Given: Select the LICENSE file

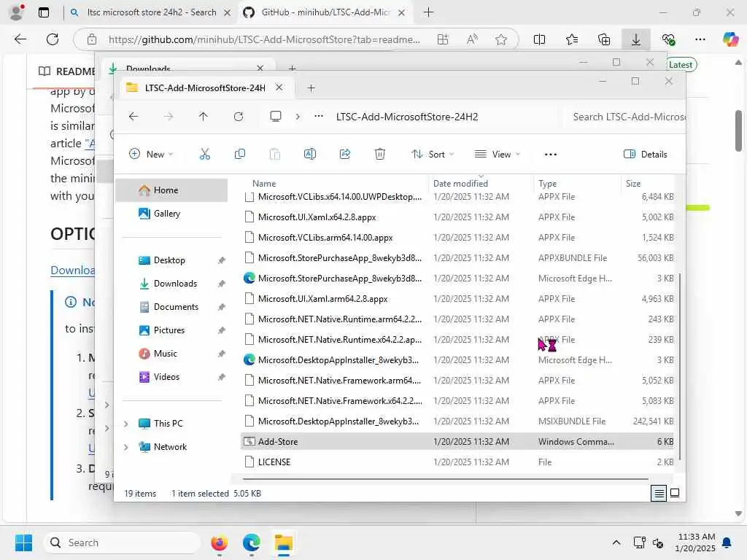Looking at the screenshot, I should pyautogui.click(x=459, y=462).
